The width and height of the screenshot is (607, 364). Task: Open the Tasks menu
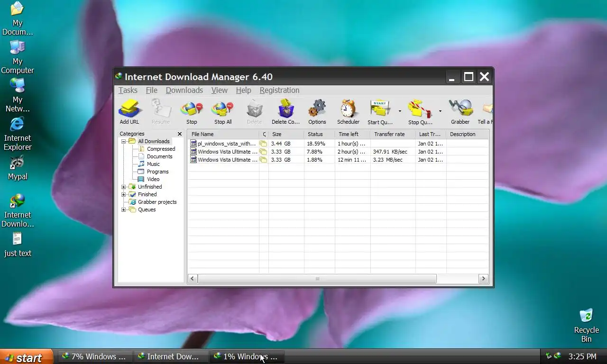click(x=128, y=90)
